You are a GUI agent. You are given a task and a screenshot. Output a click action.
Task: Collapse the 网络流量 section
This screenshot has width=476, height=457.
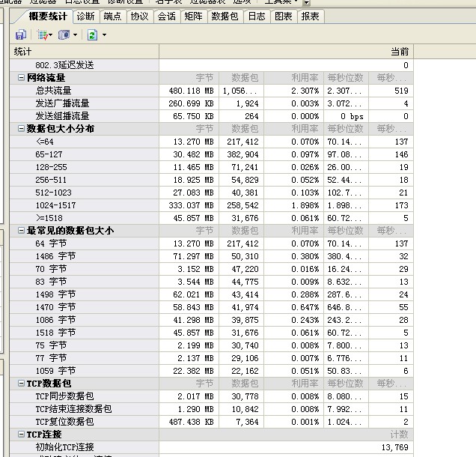(21, 78)
